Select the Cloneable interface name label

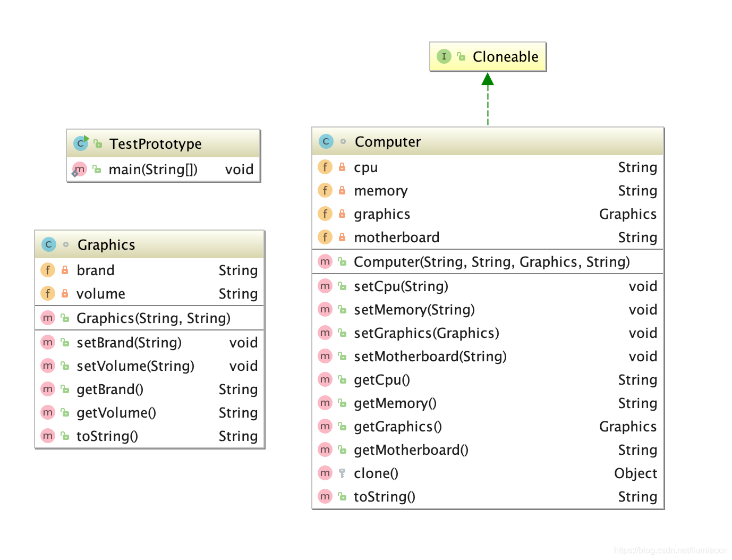(x=505, y=57)
